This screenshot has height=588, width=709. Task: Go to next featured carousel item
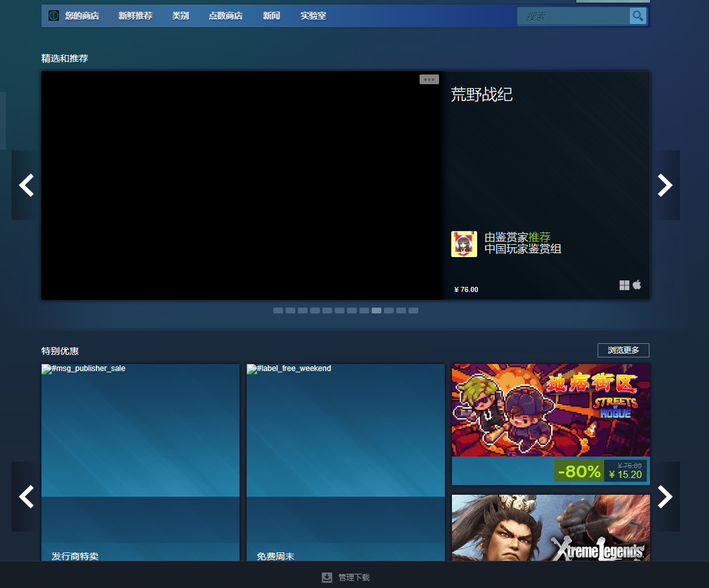tap(665, 185)
